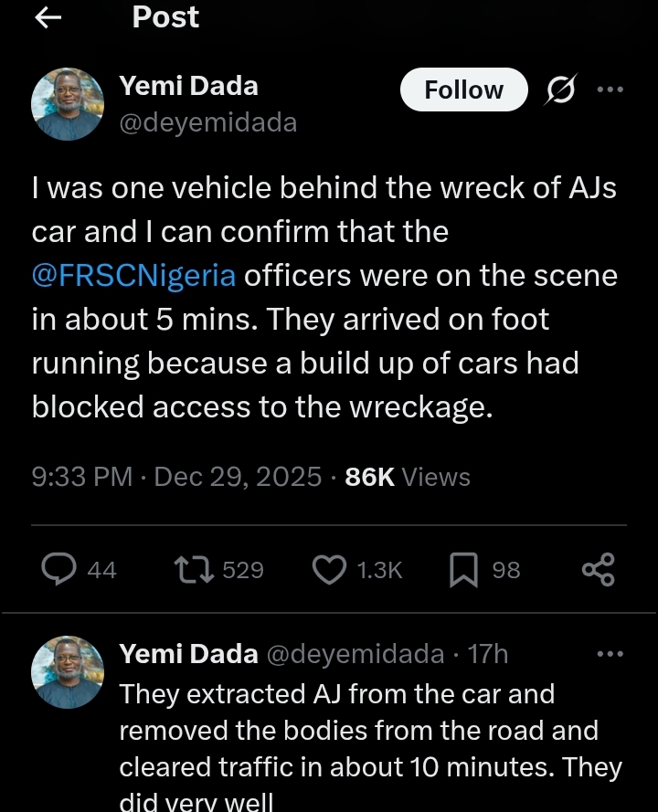658x812 pixels.
Task: Open the post's three-dot more menu
Action: [610, 90]
